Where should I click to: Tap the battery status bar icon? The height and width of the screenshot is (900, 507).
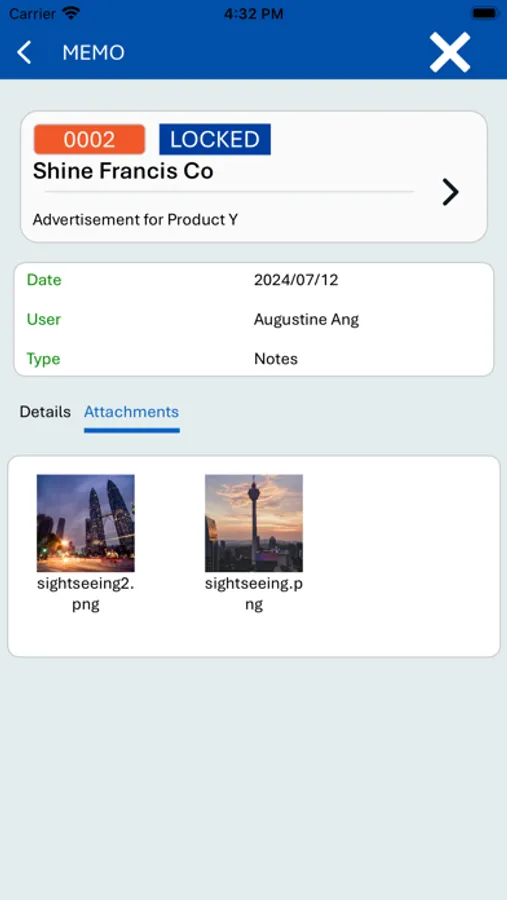tap(485, 13)
